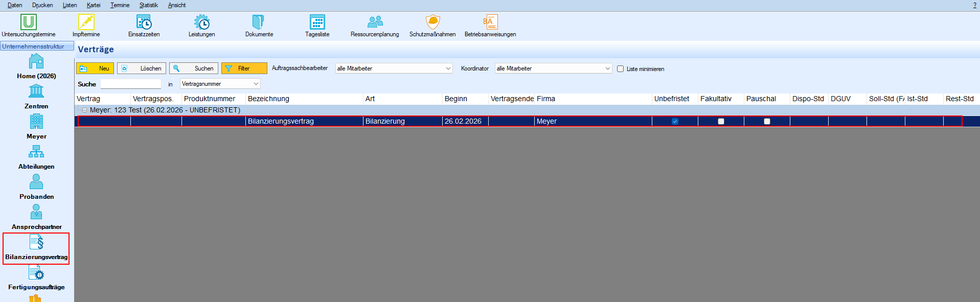Sort by Vertragsende column header
This screenshot has height=302, width=980.
coord(511,99)
